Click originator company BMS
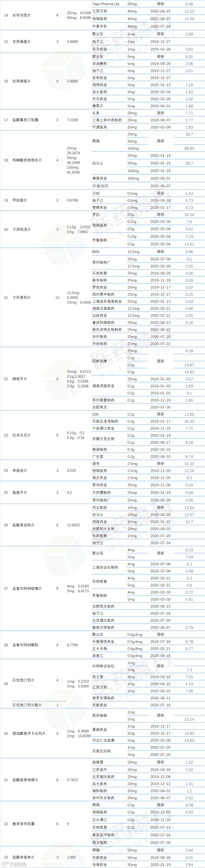Image resolution: width=205 pixels, height=868 pixels. click(96, 252)
